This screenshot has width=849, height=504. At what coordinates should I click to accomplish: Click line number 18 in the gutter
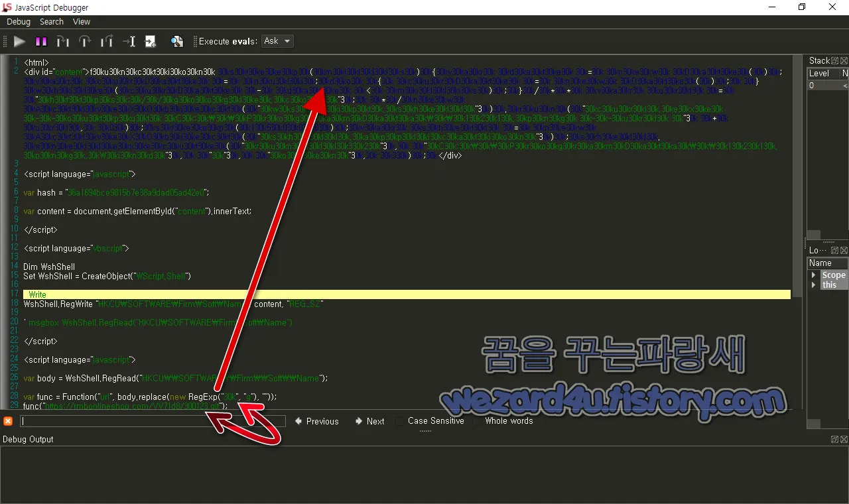[15, 304]
